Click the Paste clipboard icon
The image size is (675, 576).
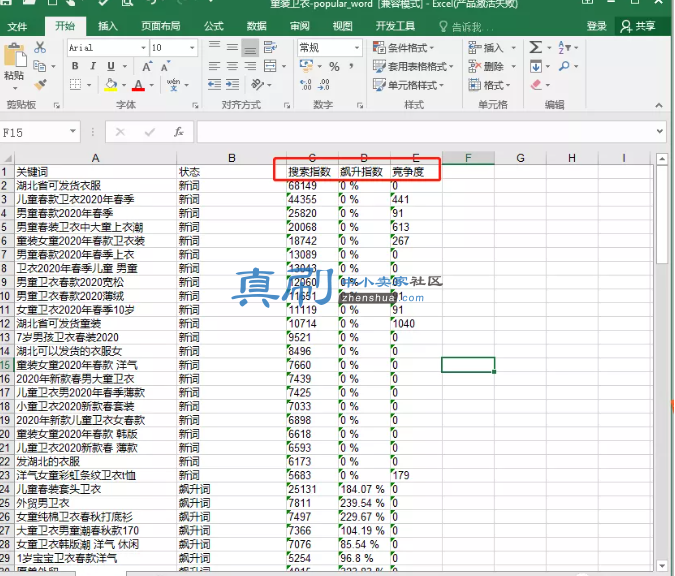click(x=14, y=57)
